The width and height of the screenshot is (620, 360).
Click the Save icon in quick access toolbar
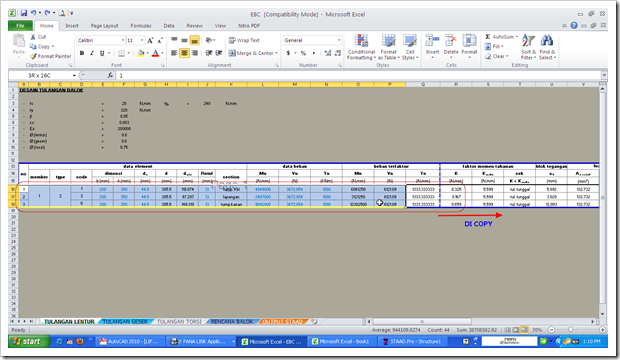point(24,13)
